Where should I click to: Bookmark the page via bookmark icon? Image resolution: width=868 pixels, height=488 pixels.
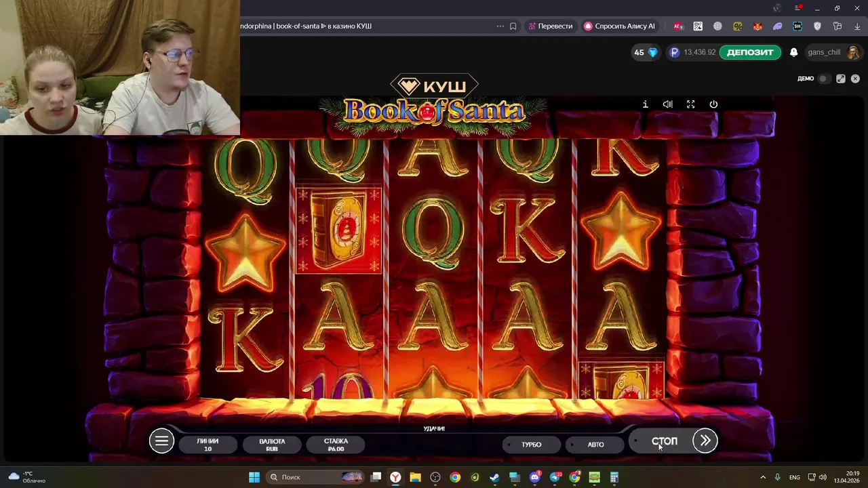[513, 26]
